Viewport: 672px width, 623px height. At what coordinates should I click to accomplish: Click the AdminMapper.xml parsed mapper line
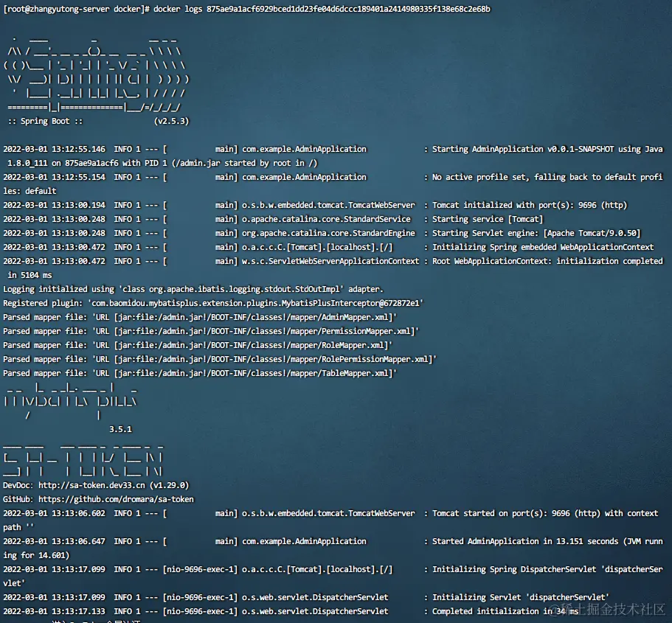pyautogui.click(x=200, y=318)
